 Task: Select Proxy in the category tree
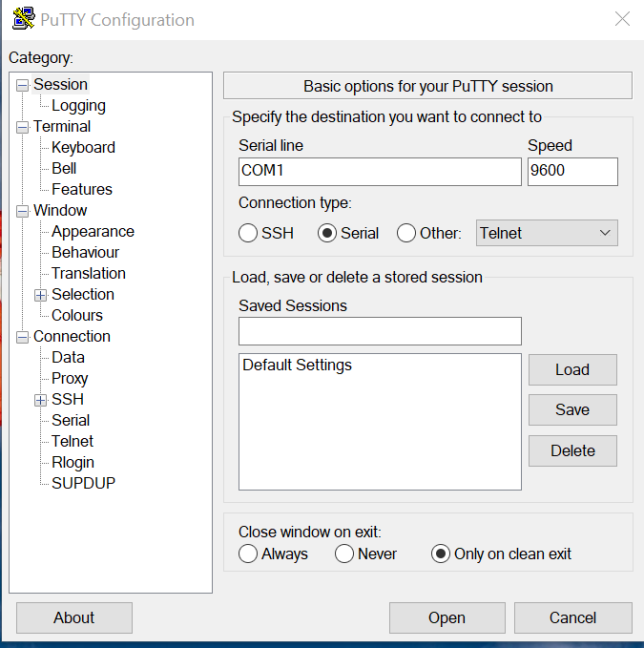click(70, 379)
